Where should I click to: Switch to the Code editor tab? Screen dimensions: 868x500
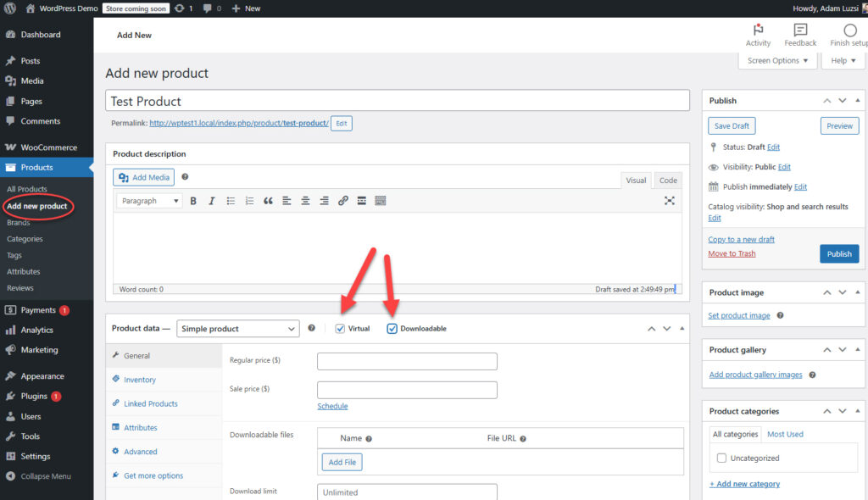(x=668, y=180)
